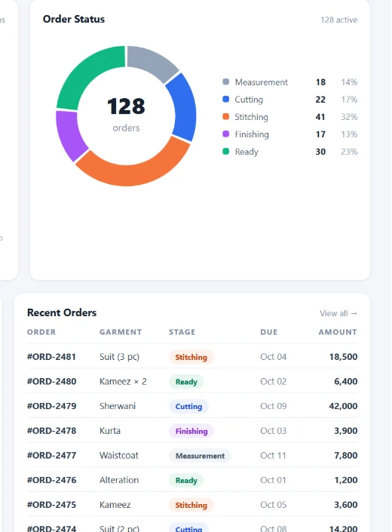The width and height of the screenshot is (392, 532).
Task: Click the Measurement legend label
Action: [262, 82]
